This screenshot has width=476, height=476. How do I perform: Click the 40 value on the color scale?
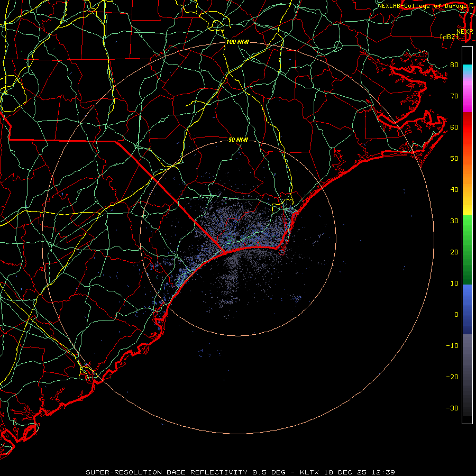tap(454, 190)
